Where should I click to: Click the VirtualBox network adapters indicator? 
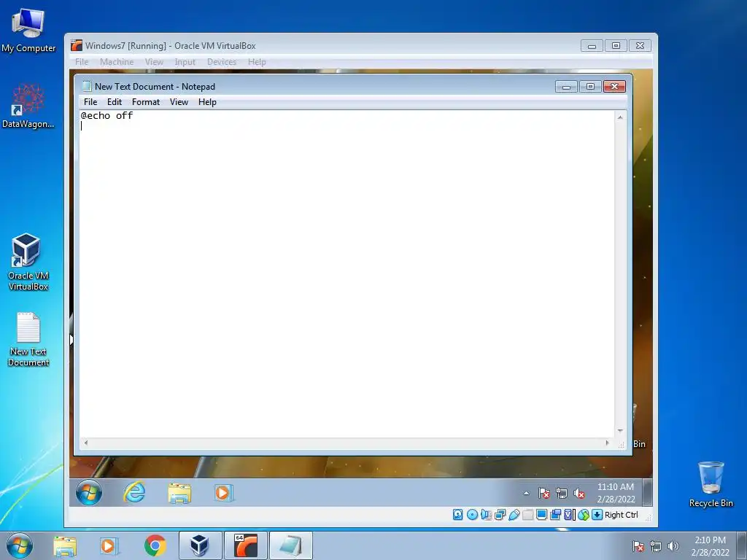coord(500,515)
